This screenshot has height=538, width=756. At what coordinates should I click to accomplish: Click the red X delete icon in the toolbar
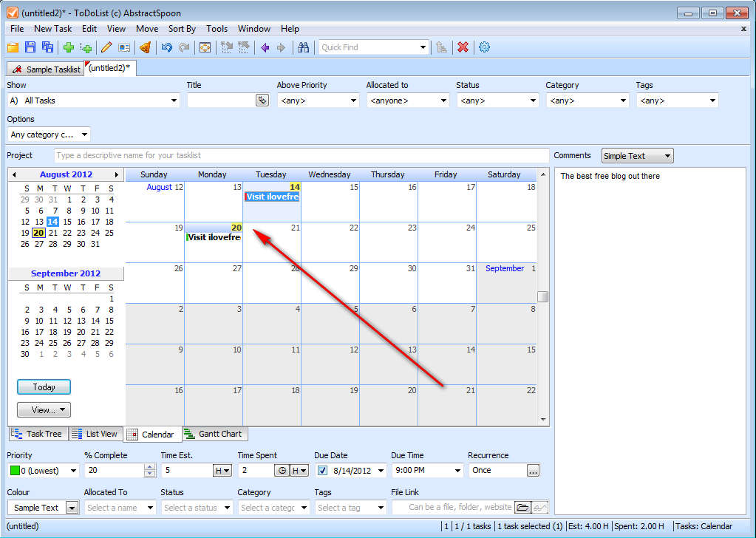click(463, 47)
